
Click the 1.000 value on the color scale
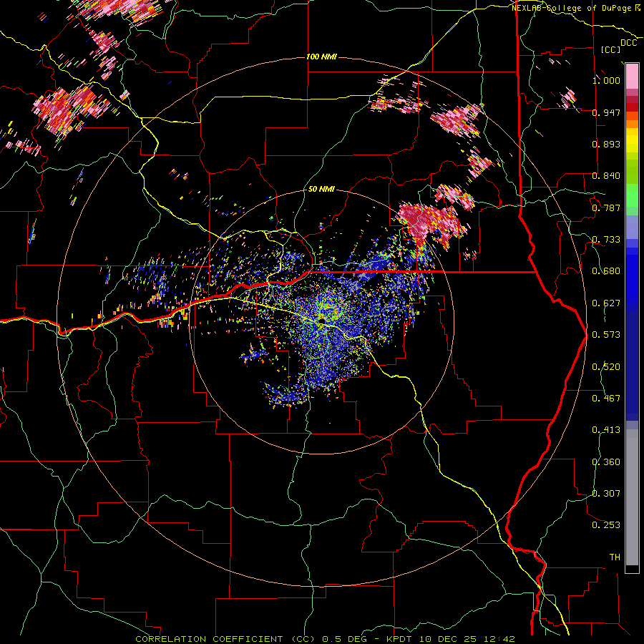(x=606, y=80)
